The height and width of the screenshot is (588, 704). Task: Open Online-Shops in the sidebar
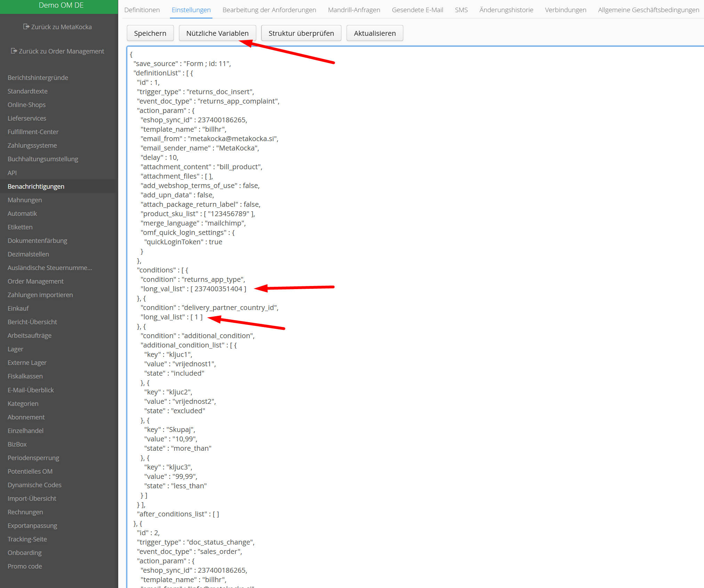[x=27, y=105]
